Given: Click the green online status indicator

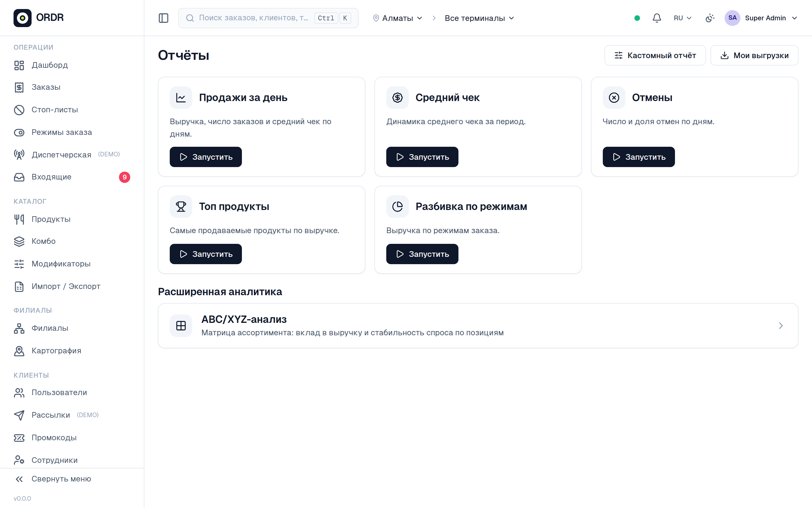Looking at the screenshot, I should tap(637, 18).
